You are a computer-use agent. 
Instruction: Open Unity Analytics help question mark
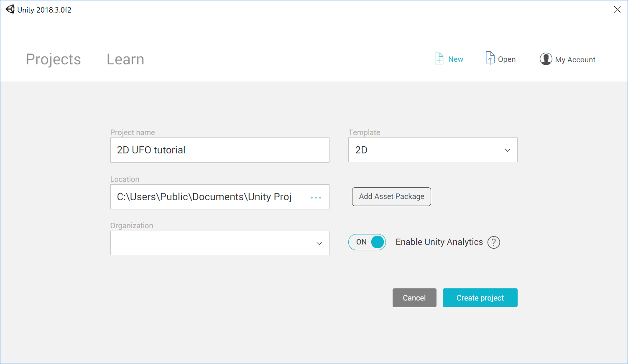pyautogui.click(x=493, y=242)
